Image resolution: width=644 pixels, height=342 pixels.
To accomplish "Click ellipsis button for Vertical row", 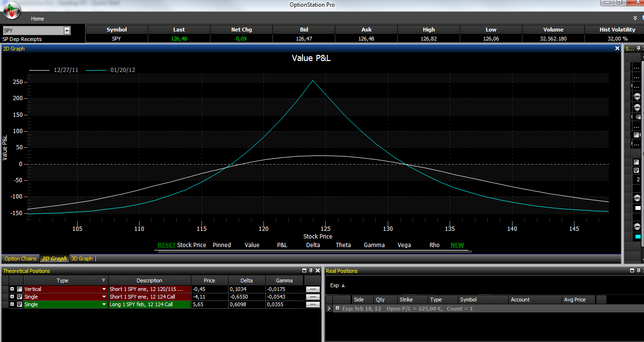I will coord(312,289).
